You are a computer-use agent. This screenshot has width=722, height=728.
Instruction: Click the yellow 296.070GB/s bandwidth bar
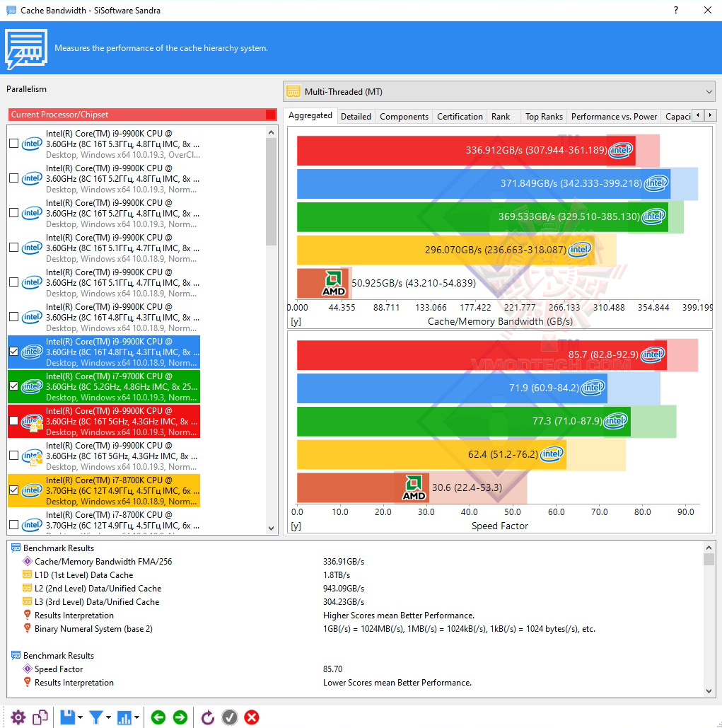(446, 250)
